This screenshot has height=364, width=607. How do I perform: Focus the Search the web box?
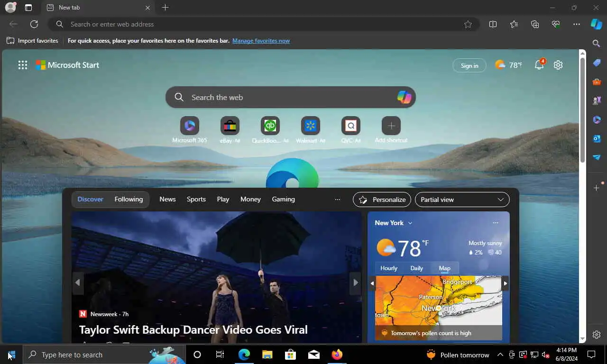point(290,97)
